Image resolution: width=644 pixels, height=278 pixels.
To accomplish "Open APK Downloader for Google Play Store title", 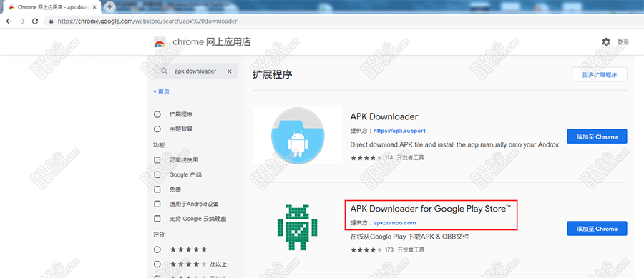I will coord(431,209).
